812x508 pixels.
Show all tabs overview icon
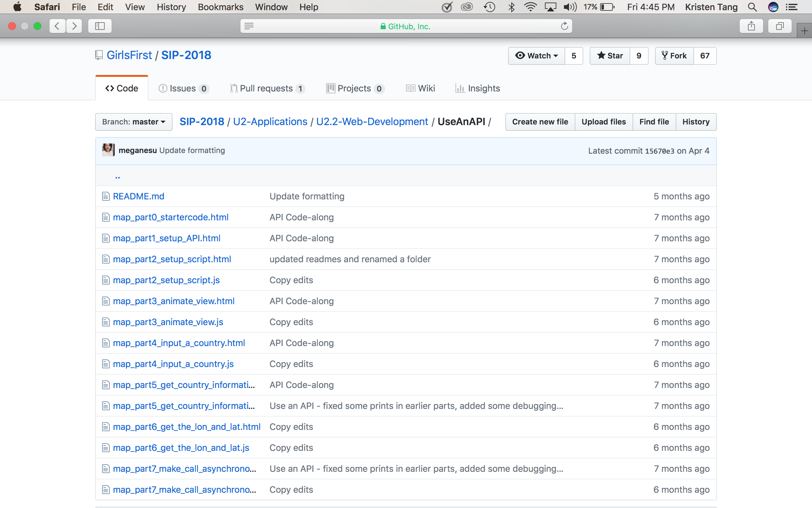tap(780, 26)
